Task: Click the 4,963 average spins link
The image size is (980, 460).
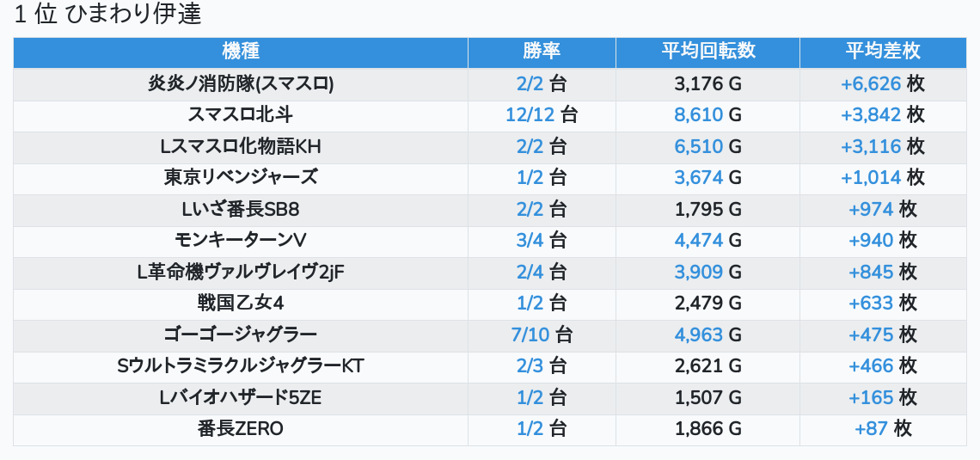Action: click(698, 334)
